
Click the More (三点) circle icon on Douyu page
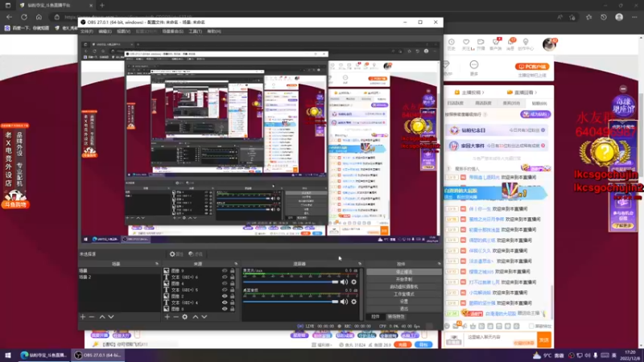[x=474, y=65]
